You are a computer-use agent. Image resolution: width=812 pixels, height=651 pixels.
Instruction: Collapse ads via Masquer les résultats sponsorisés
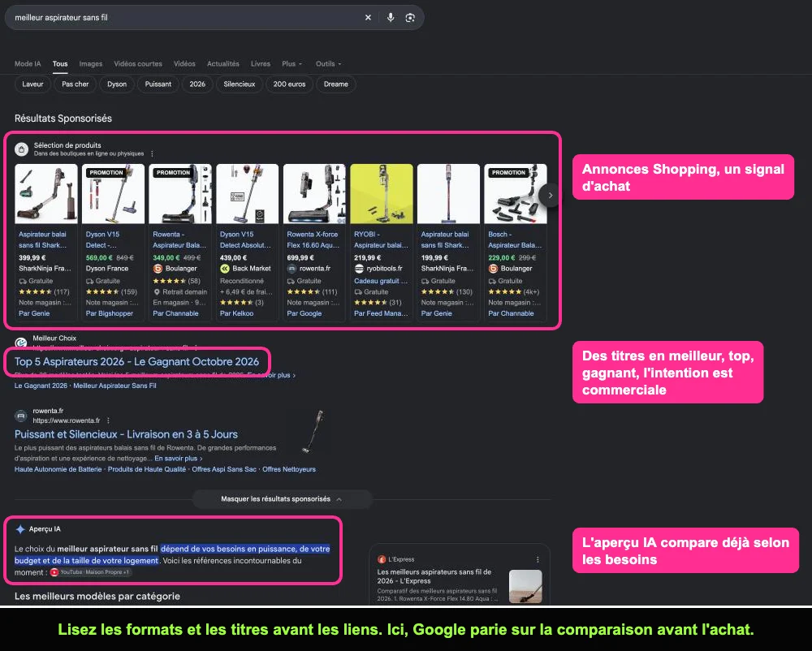pyautogui.click(x=282, y=499)
